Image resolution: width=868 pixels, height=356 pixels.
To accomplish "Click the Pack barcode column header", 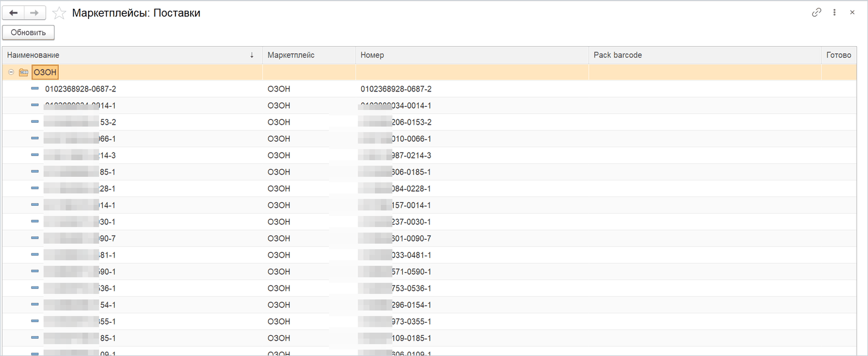I will click(x=705, y=55).
